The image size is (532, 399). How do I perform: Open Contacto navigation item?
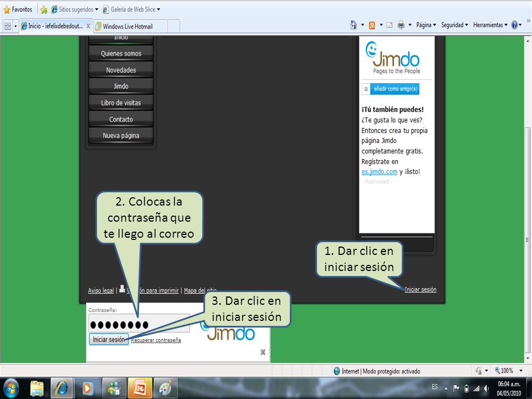(121, 119)
